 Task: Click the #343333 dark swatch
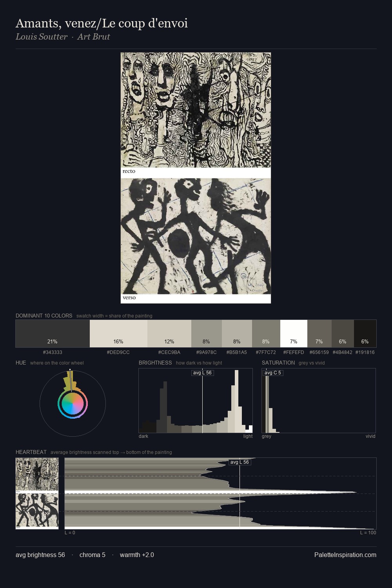(53, 334)
